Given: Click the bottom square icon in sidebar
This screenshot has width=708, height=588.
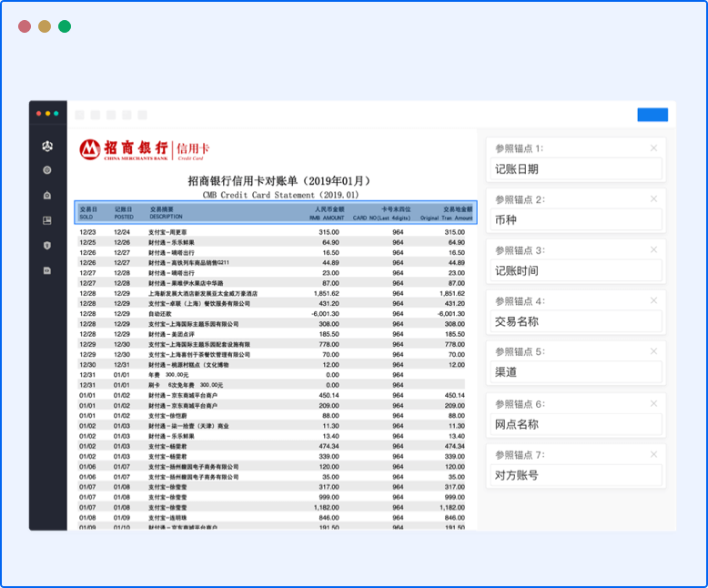Looking at the screenshot, I should point(47,270).
